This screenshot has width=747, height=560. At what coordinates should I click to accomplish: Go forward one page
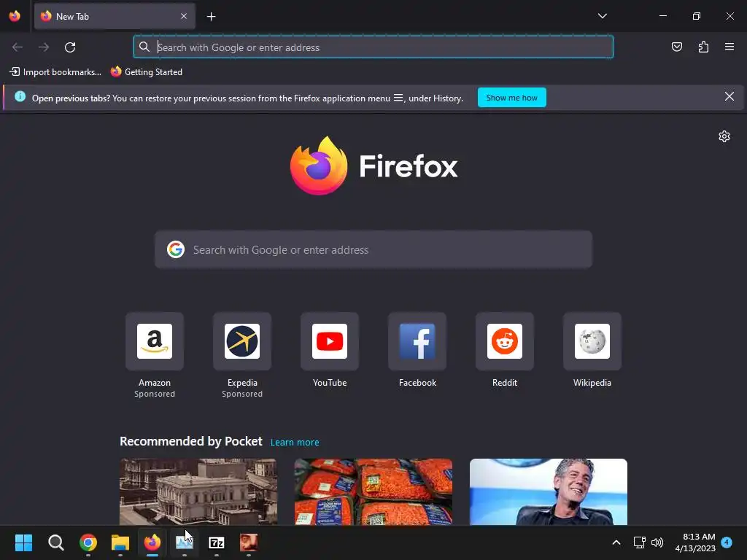pos(44,47)
